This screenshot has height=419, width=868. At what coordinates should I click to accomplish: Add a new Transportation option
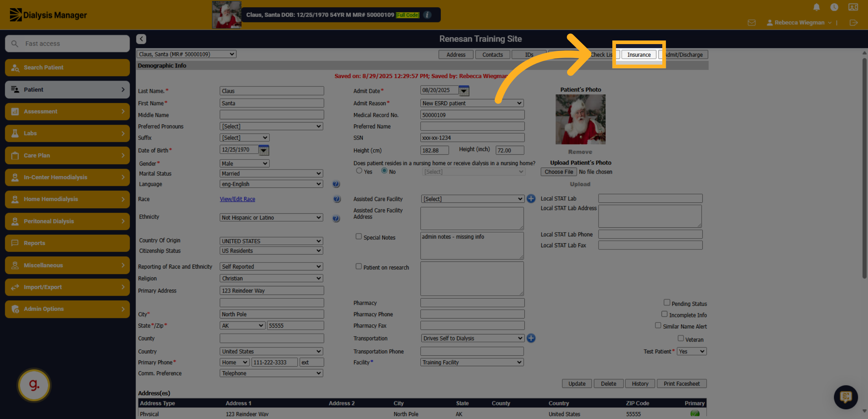click(x=531, y=338)
